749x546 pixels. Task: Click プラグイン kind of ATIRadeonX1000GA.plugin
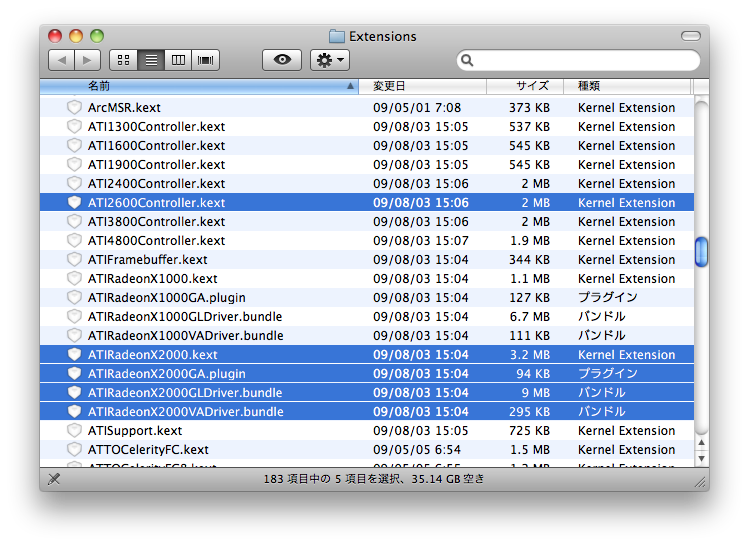pos(608,298)
